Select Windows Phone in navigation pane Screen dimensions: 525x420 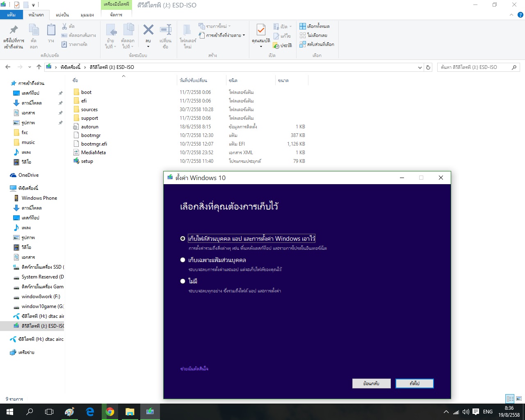tap(39, 198)
